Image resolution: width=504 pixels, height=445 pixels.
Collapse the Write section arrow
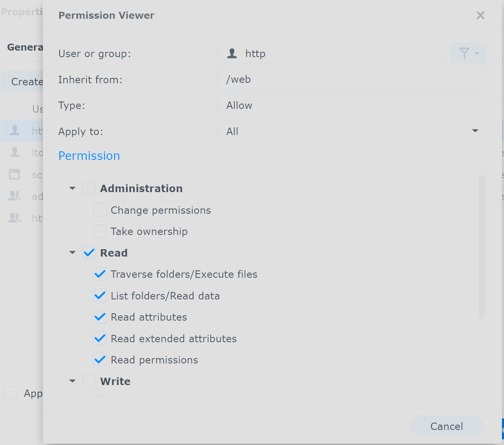pos(73,381)
